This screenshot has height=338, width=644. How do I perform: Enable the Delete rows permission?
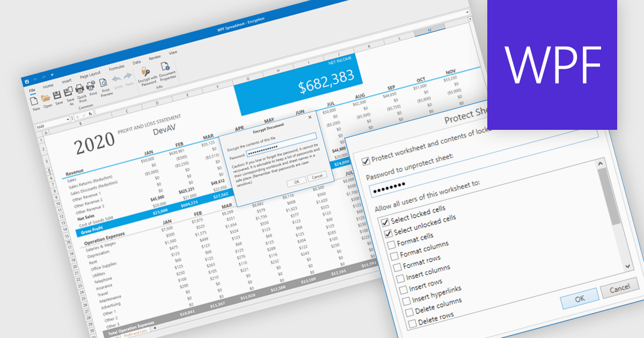(x=412, y=324)
